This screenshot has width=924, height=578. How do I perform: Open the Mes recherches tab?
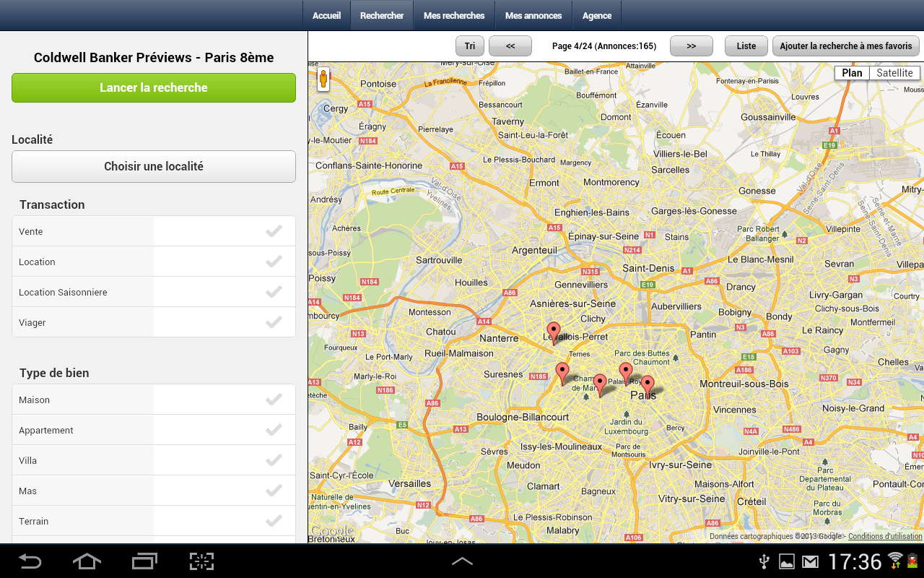click(x=454, y=15)
